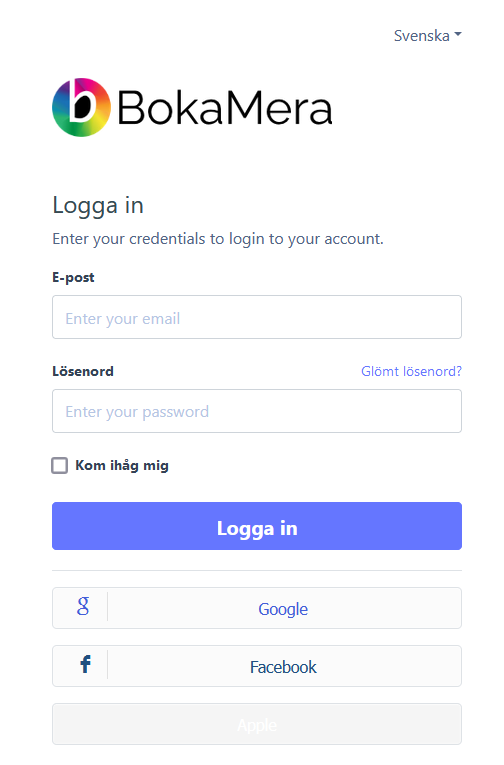Click the E-post field label
This screenshot has width=504, height=765.
coord(73,277)
